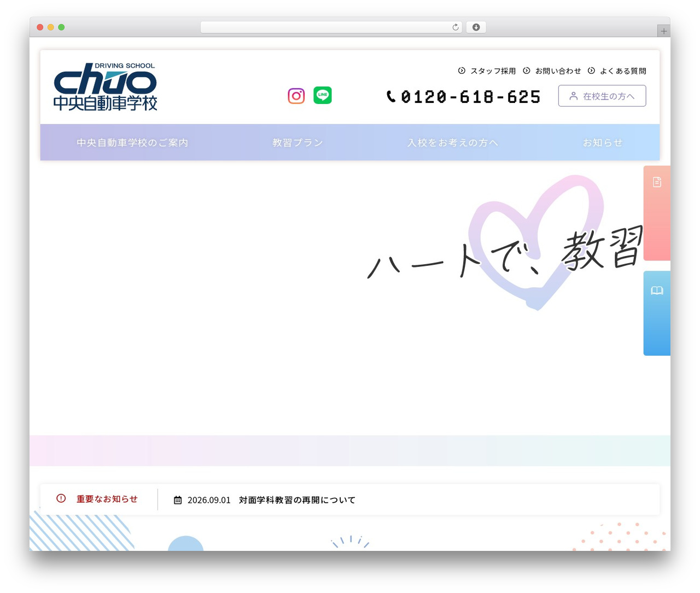
Task: Click the pink document side tab
Action: 657,213
